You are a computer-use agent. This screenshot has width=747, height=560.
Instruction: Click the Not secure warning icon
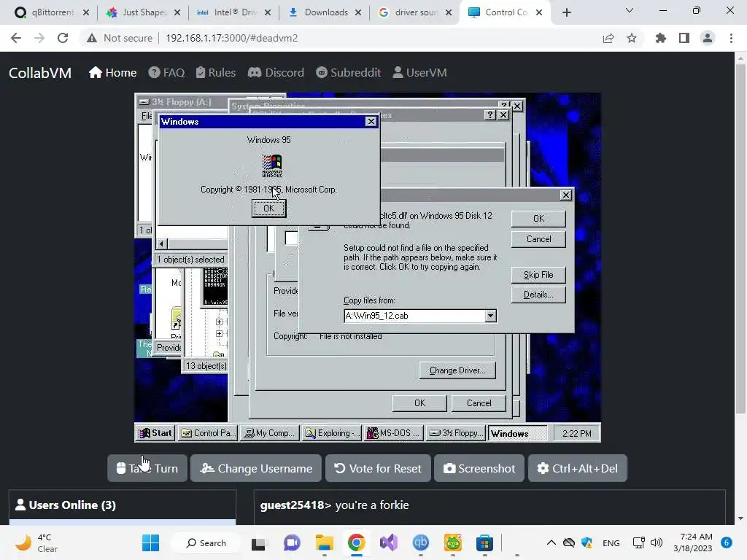pyautogui.click(x=92, y=38)
